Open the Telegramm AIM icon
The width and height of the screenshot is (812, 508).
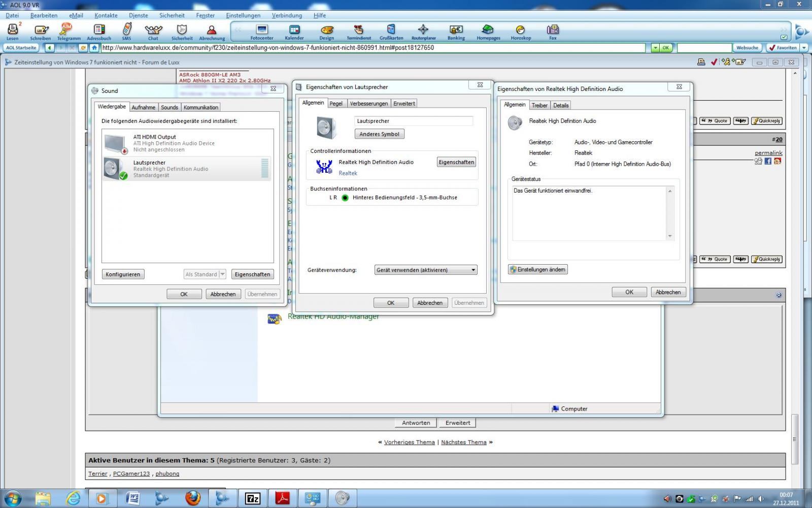coord(69,31)
